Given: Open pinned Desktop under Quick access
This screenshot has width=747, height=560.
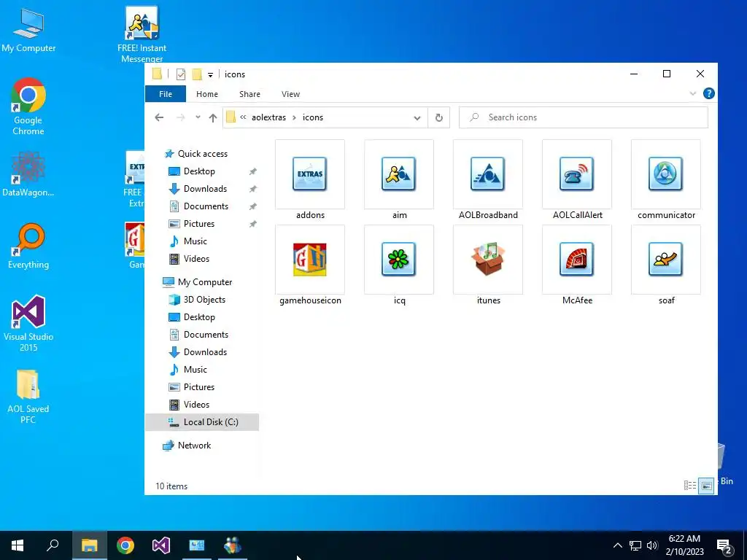Looking at the screenshot, I should point(199,171).
